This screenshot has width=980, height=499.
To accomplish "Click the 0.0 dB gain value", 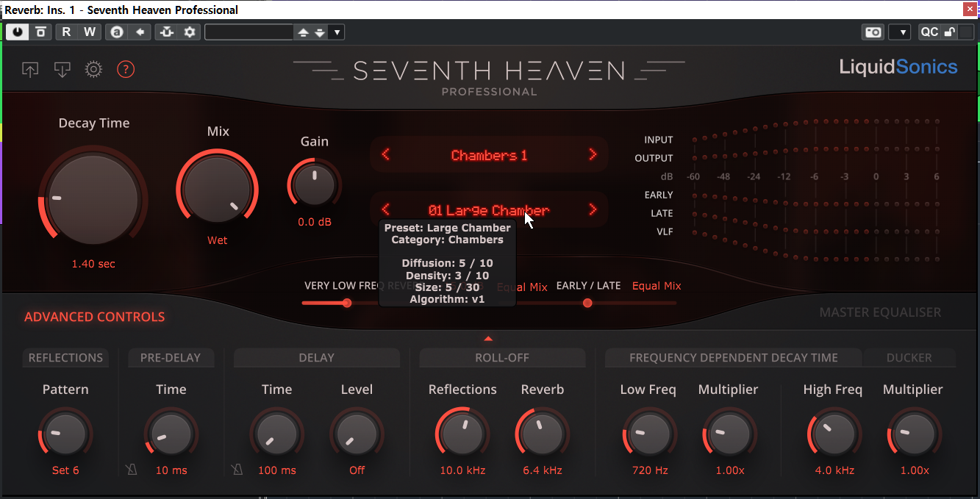I will (x=315, y=222).
